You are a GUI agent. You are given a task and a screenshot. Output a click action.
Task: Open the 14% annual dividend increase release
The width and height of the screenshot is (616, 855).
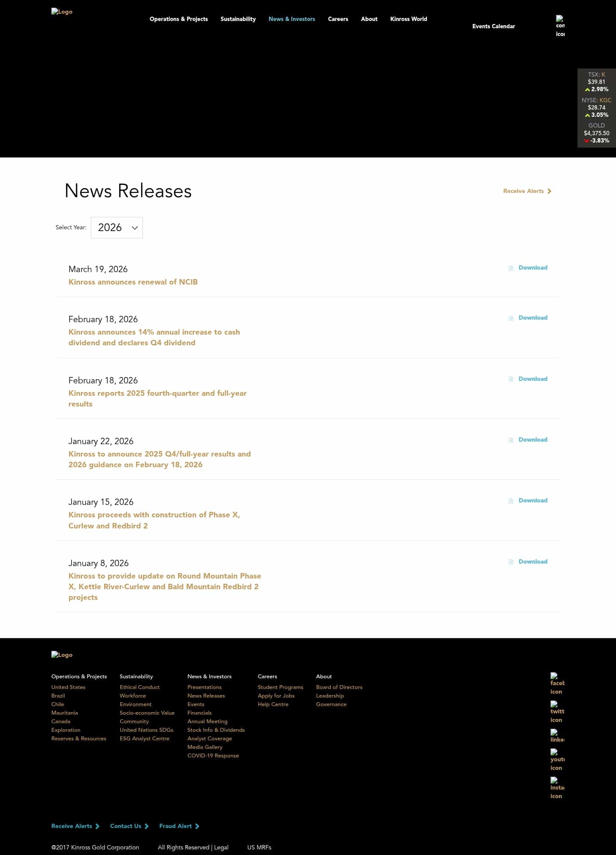coord(154,337)
